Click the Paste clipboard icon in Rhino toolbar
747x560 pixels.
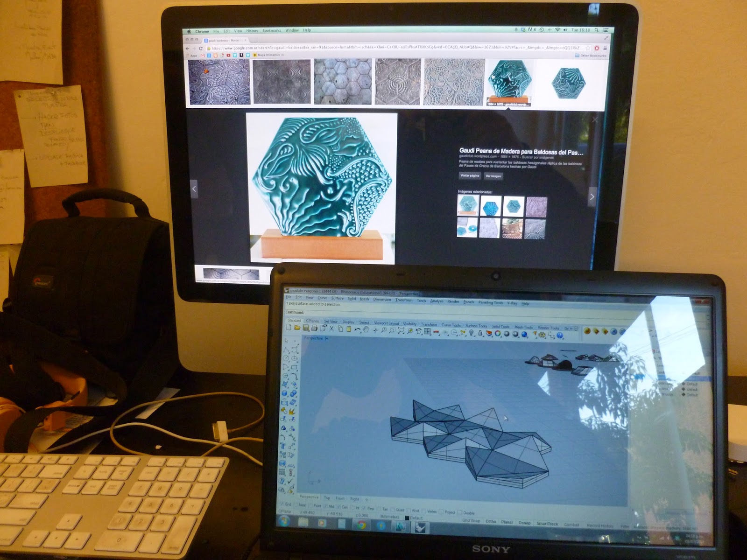pos(348,329)
